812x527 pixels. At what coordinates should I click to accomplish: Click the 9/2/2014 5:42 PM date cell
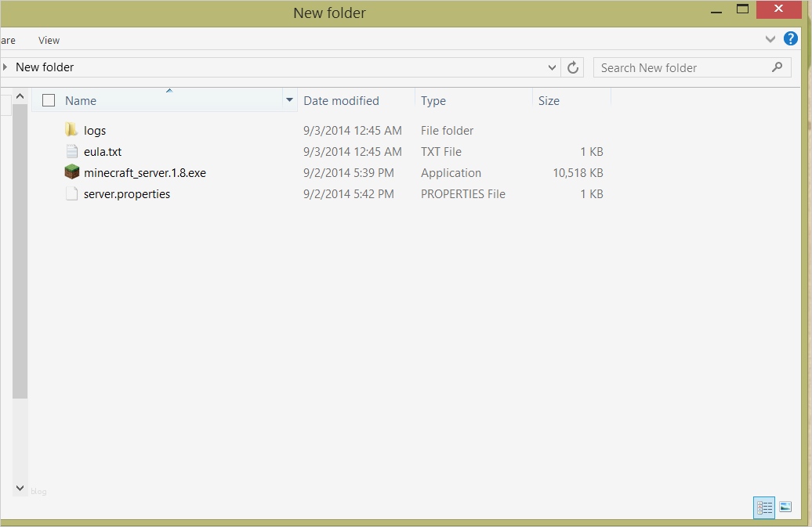[349, 194]
